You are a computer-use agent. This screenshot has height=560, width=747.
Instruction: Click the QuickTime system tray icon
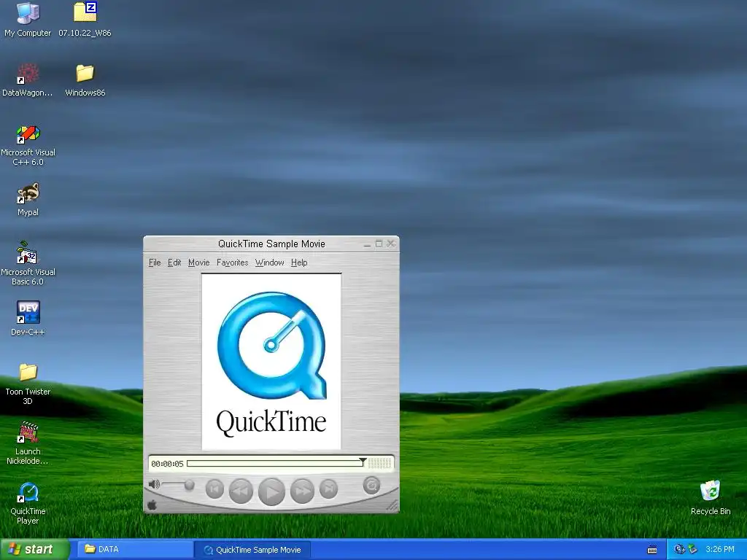point(679,550)
